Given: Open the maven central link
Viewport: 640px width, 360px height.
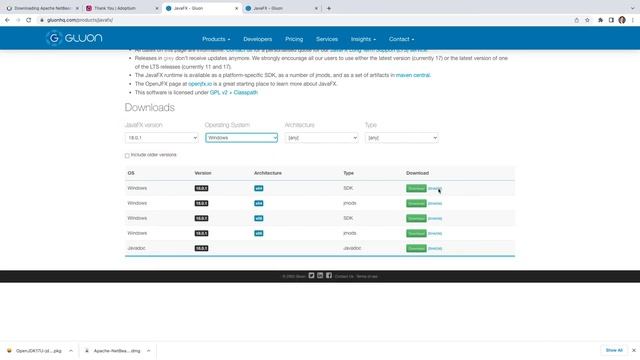Looking at the screenshot, I should point(413,75).
